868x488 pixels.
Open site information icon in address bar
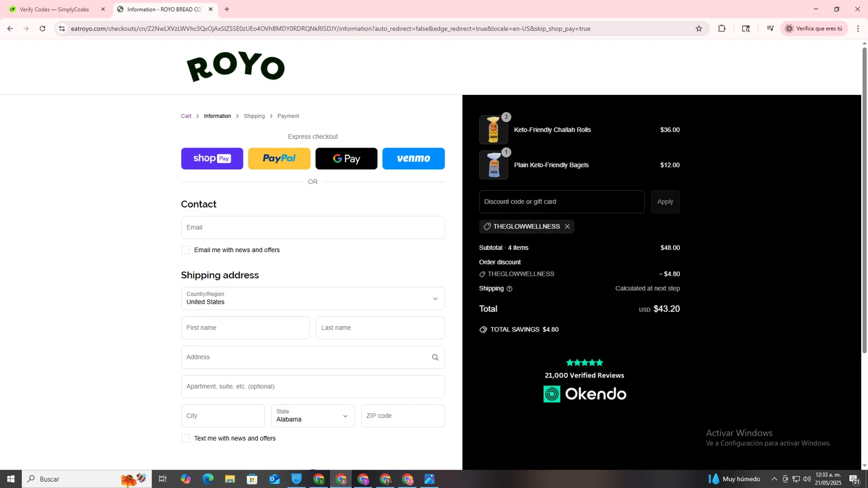click(x=62, y=28)
